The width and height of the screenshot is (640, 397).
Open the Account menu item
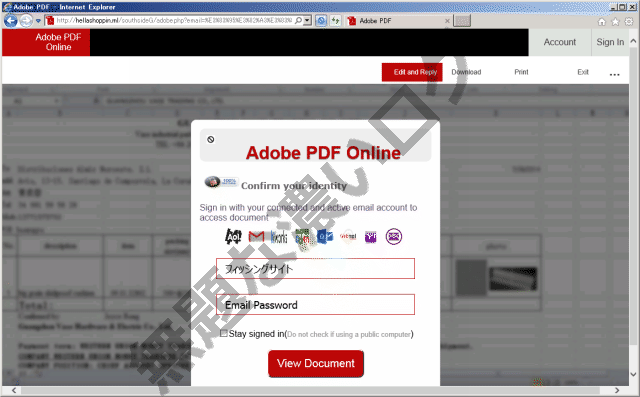tap(560, 42)
